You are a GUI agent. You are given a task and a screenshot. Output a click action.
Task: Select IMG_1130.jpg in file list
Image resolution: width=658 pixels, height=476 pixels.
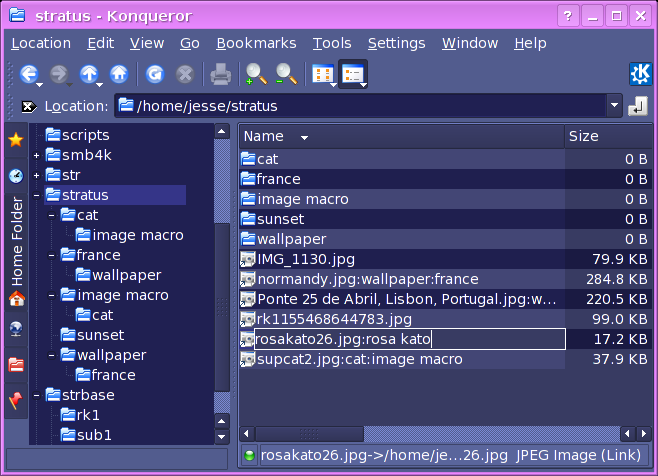tap(298, 259)
